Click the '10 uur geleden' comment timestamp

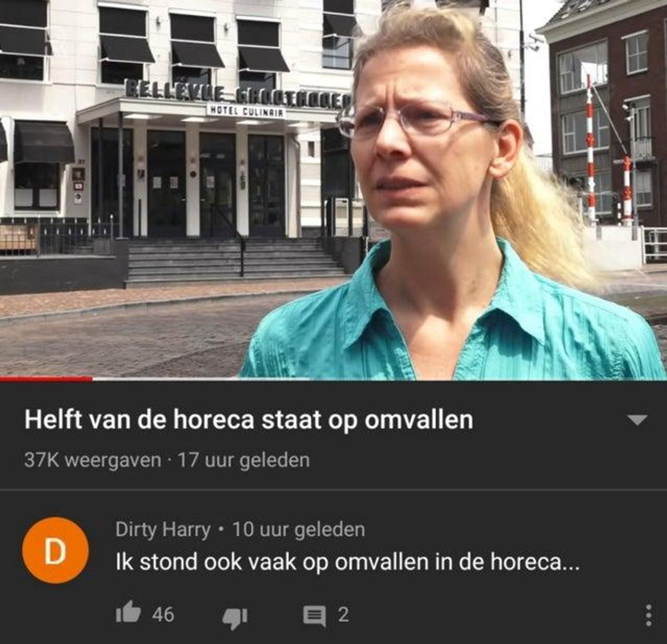tap(298, 529)
